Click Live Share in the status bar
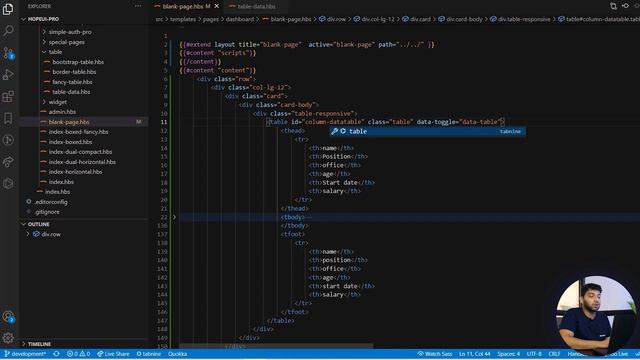 pos(113,354)
